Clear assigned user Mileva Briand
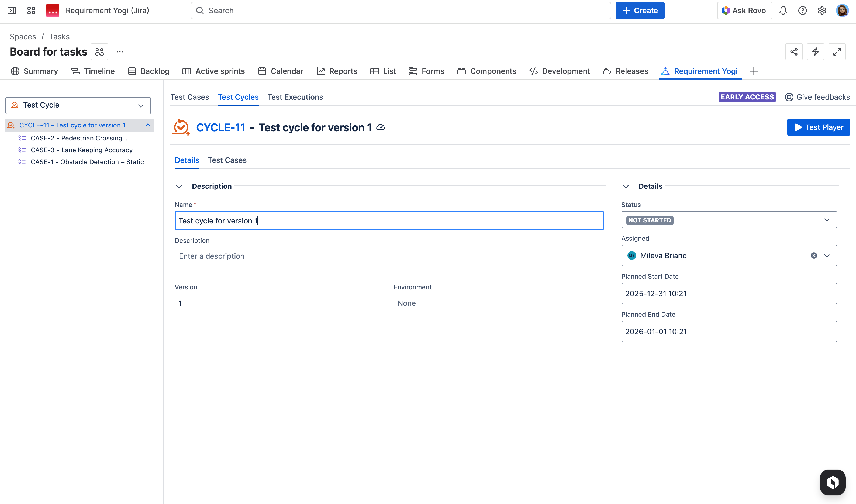856x504 pixels. pos(814,256)
